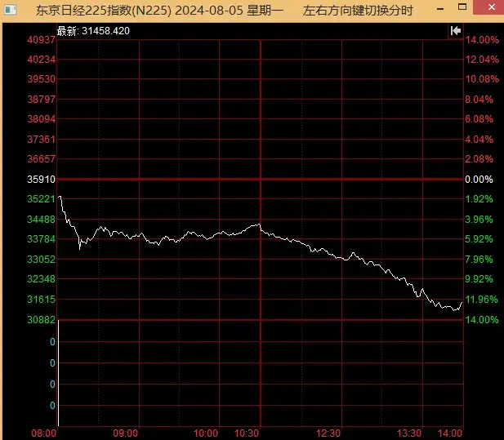Minimize the Nikkei 225 chart window
This screenshot has height=440, width=504.
tap(440, 9)
